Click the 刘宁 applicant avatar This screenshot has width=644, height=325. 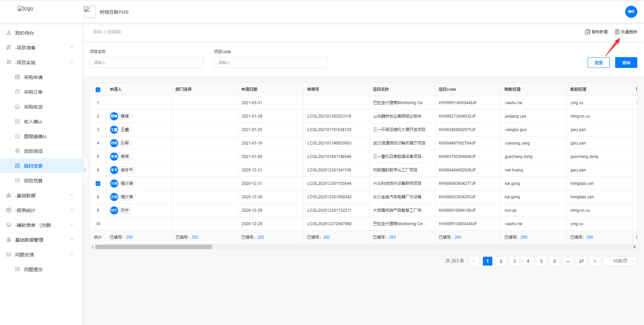coord(114,210)
